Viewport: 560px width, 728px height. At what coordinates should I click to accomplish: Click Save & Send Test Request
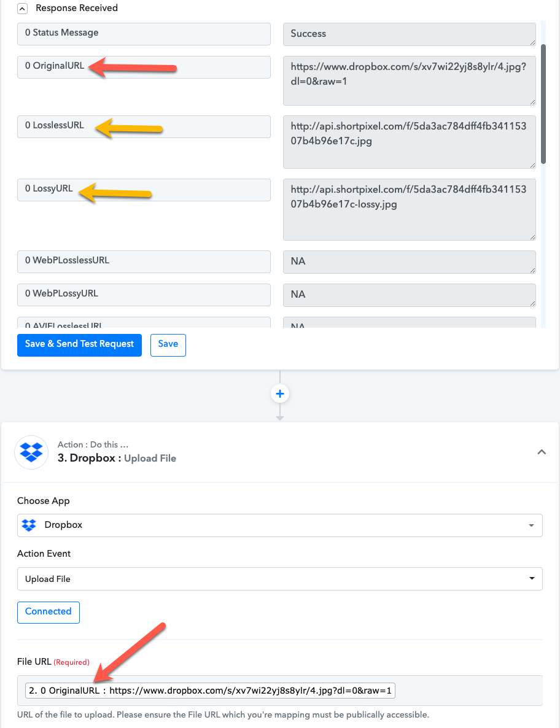[79, 345]
